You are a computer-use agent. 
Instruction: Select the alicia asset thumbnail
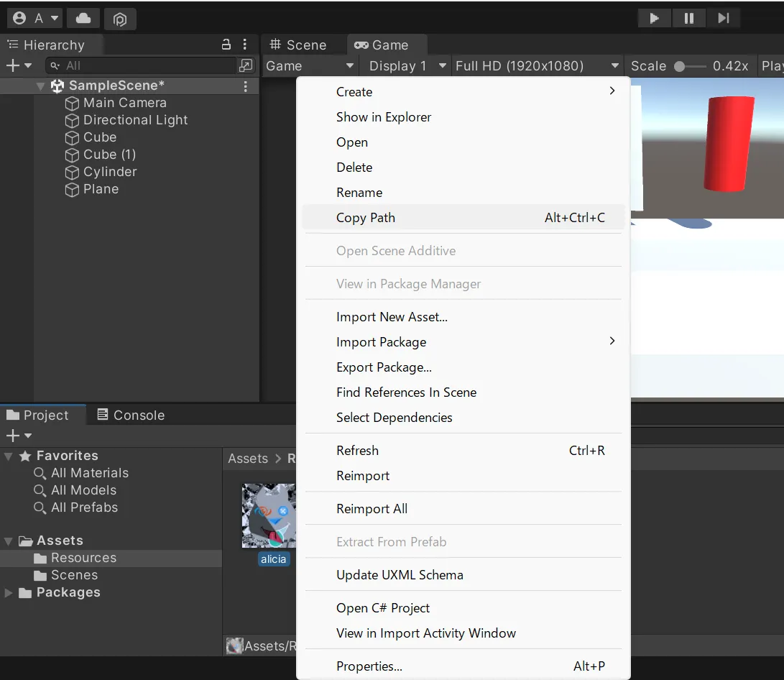(x=269, y=515)
